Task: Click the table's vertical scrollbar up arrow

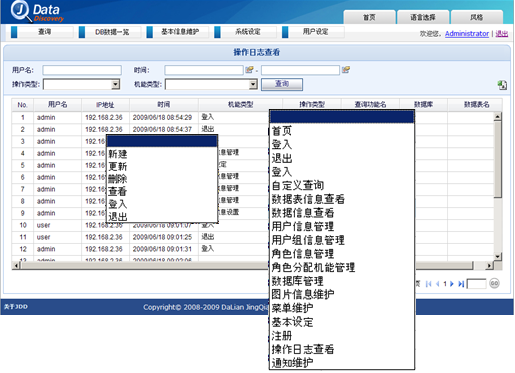Action: tap(498, 116)
